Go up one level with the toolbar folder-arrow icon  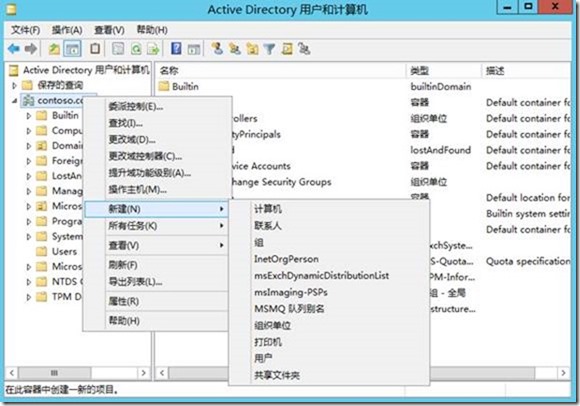54,49
